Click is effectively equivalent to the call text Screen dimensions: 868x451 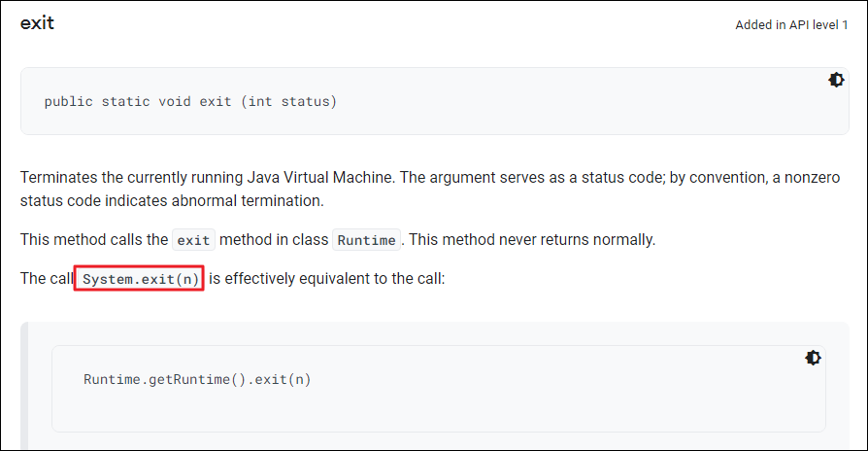click(x=326, y=278)
